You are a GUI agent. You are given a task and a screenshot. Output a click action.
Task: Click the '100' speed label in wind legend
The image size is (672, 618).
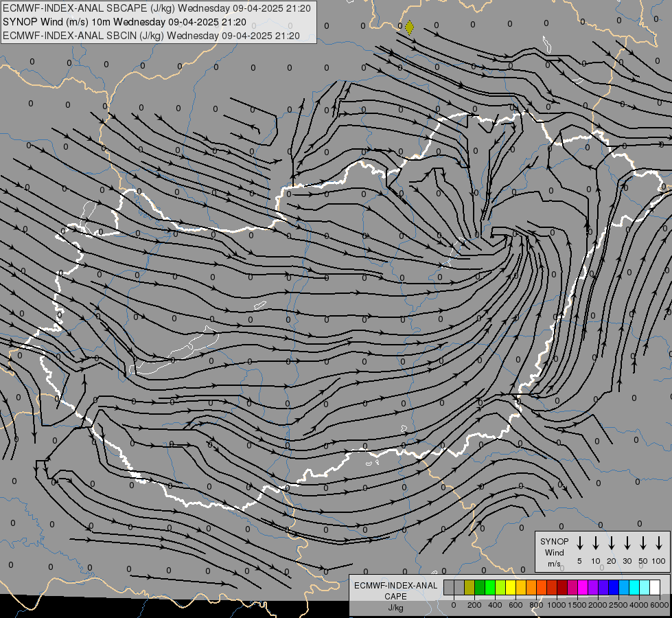(659, 561)
